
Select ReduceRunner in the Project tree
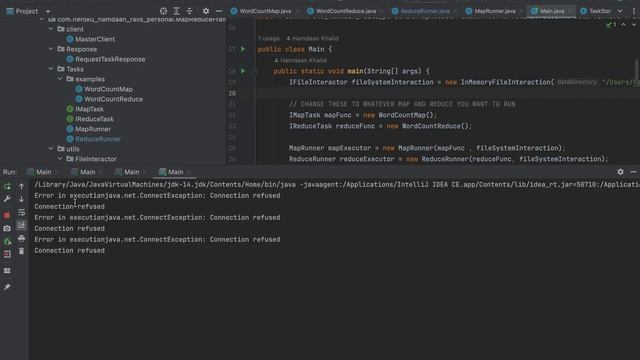pyautogui.click(x=98, y=139)
